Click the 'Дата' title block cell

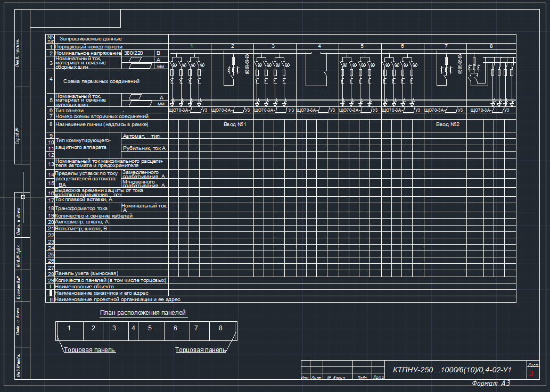pyautogui.click(x=379, y=377)
